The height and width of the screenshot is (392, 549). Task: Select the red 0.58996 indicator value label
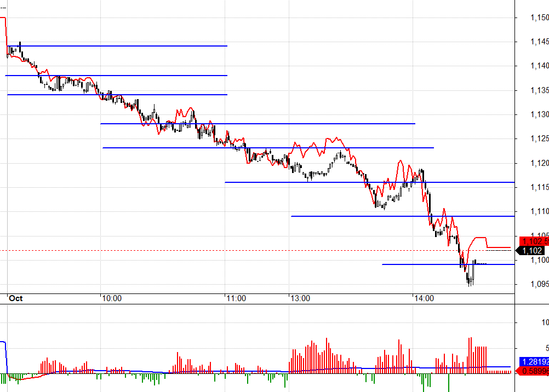tap(534, 371)
